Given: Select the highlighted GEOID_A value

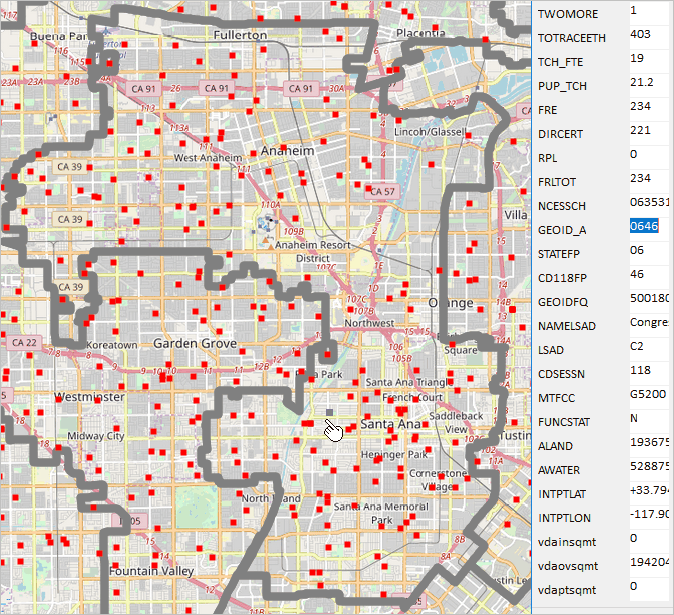Looking at the screenshot, I should 644,226.
